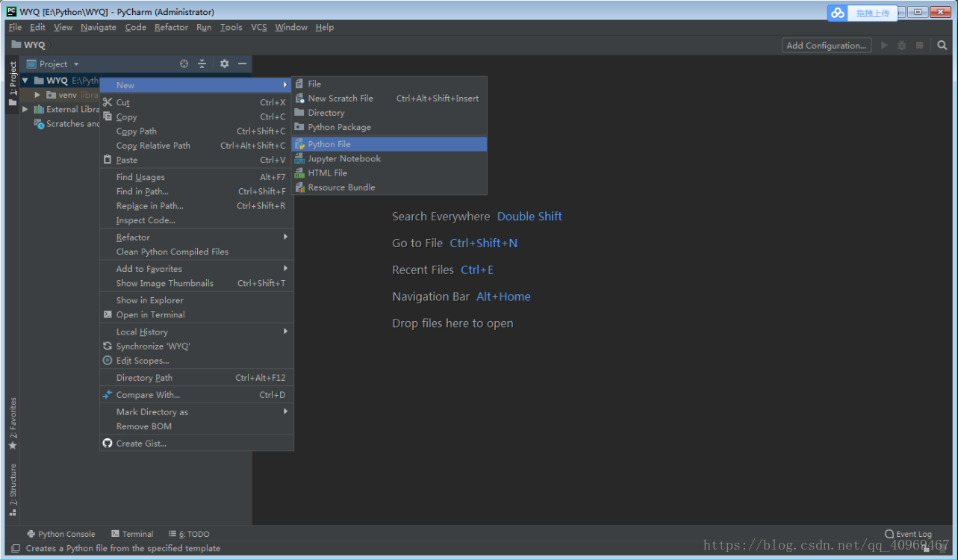Click the Open in Terminal icon

108,314
